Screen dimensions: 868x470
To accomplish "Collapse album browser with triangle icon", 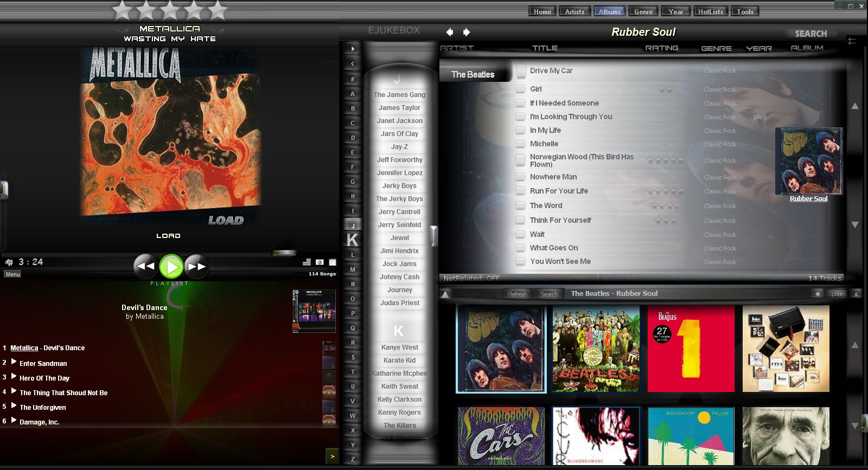I will click(x=445, y=294).
